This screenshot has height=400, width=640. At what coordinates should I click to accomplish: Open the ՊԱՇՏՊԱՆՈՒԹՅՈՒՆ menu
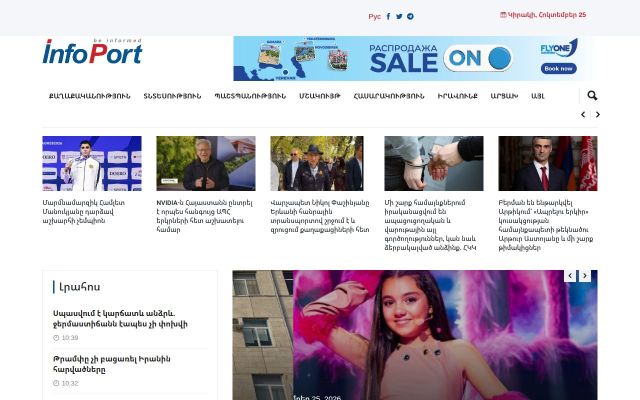click(x=250, y=96)
